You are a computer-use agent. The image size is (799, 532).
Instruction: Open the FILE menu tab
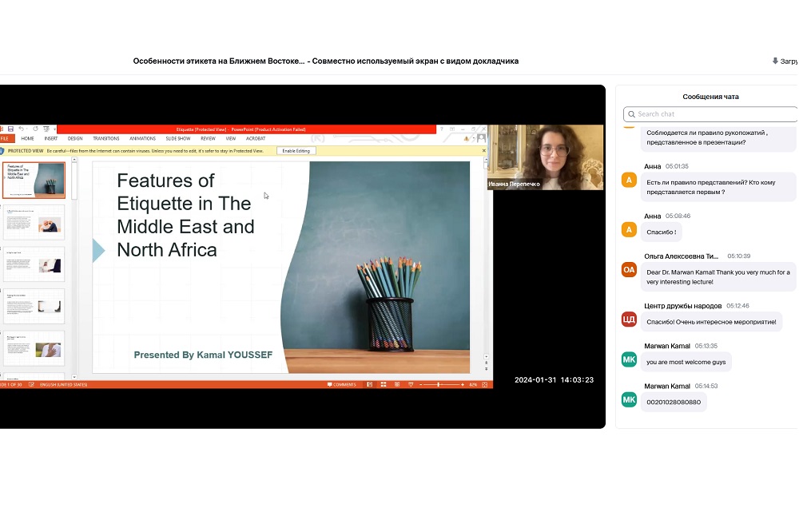(5, 139)
